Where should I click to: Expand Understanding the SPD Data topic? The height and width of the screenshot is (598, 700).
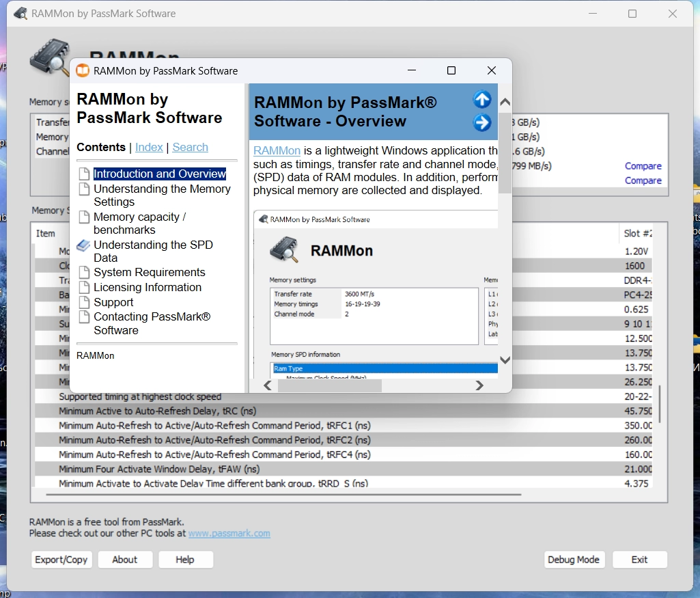153,252
